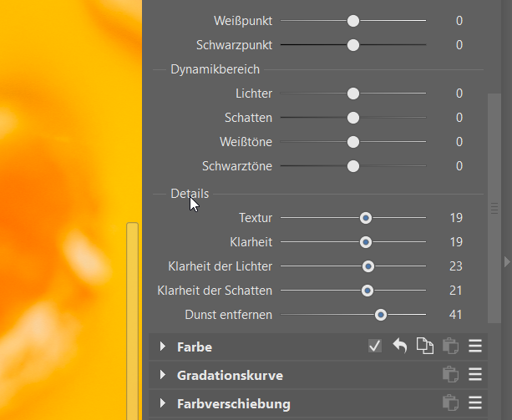Viewport: 512px width, 420px height.
Task: Click the Textur slider handle
Action: coord(366,218)
